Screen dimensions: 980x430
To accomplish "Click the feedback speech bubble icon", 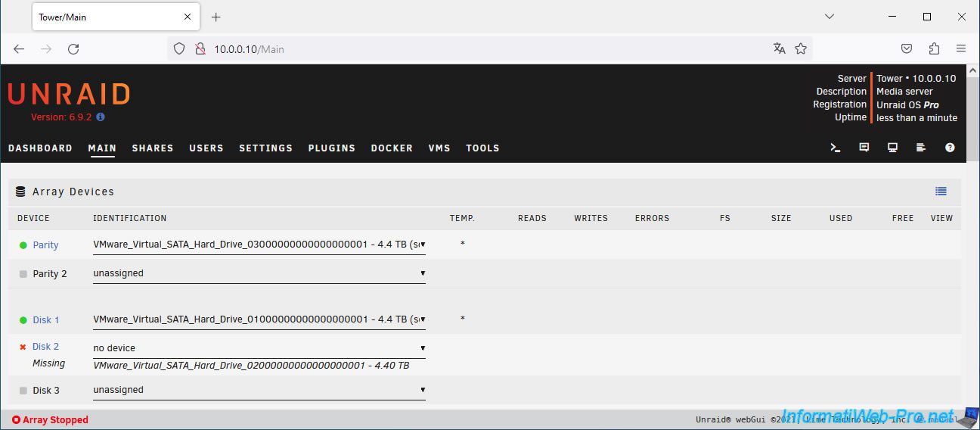I will pos(864,148).
